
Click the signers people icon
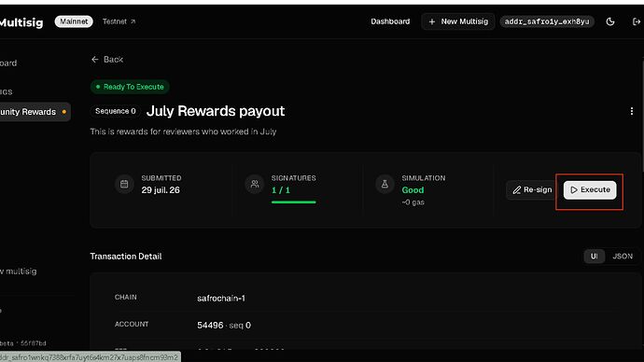click(x=255, y=185)
